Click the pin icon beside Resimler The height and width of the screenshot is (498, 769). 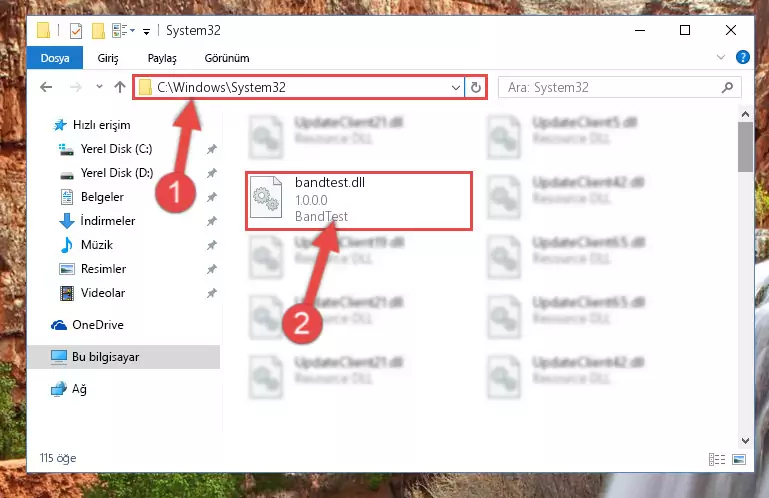[211, 269]
